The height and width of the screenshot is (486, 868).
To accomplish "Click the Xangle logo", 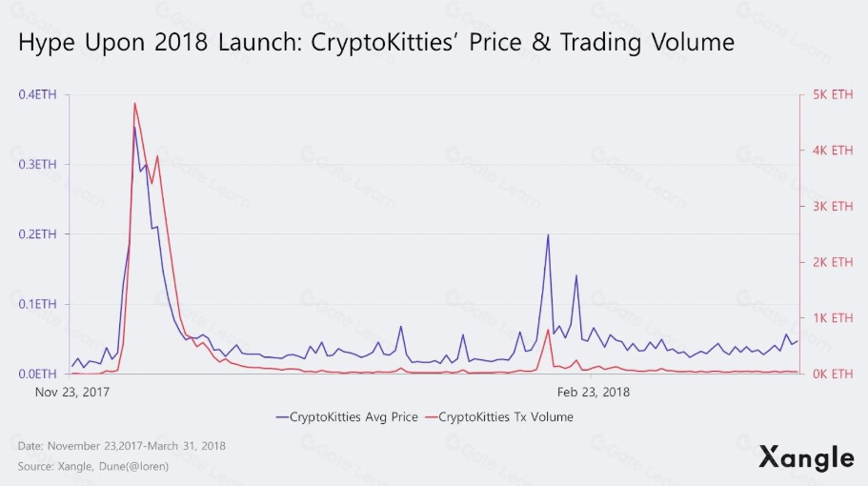I will coord(806,457).
